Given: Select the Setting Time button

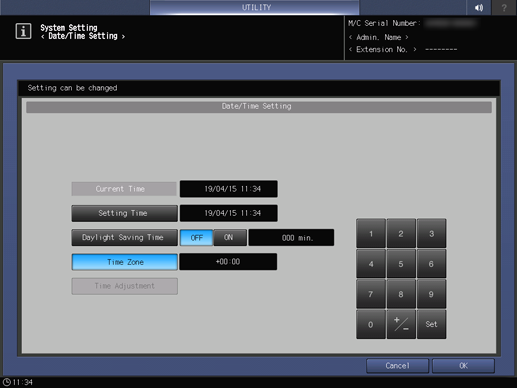Looking at the screenshot, I should [124, 213].
